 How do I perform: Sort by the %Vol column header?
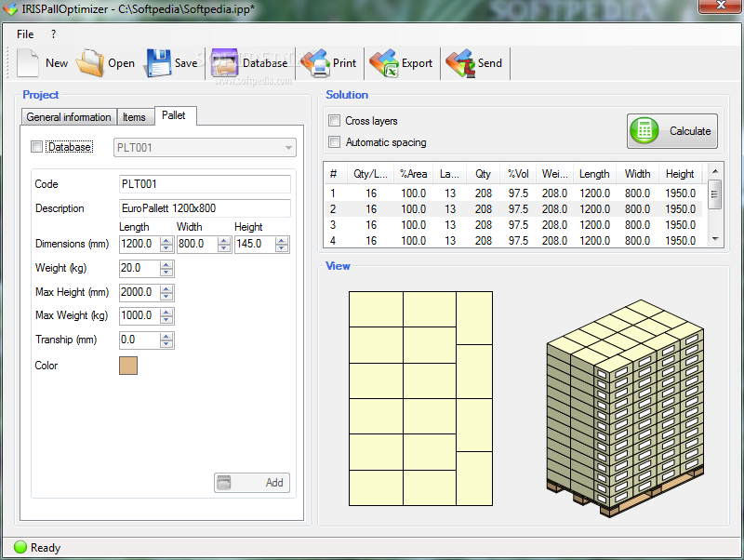[518, 174]
